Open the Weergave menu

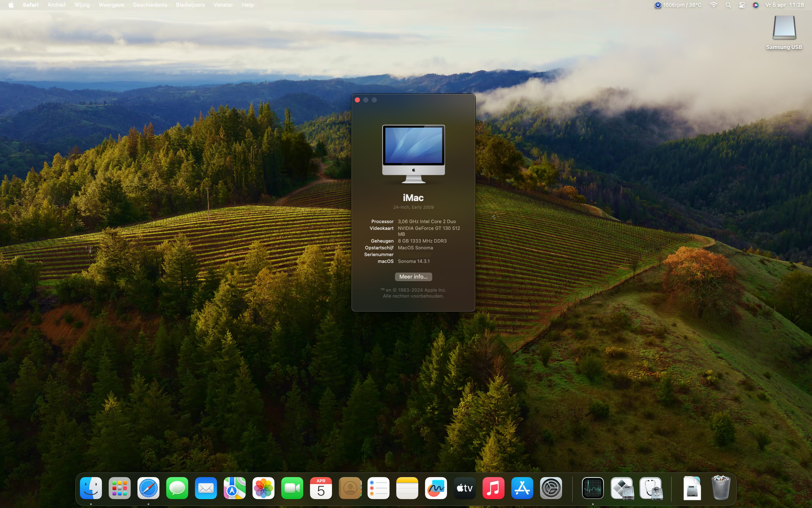(111, 5)
